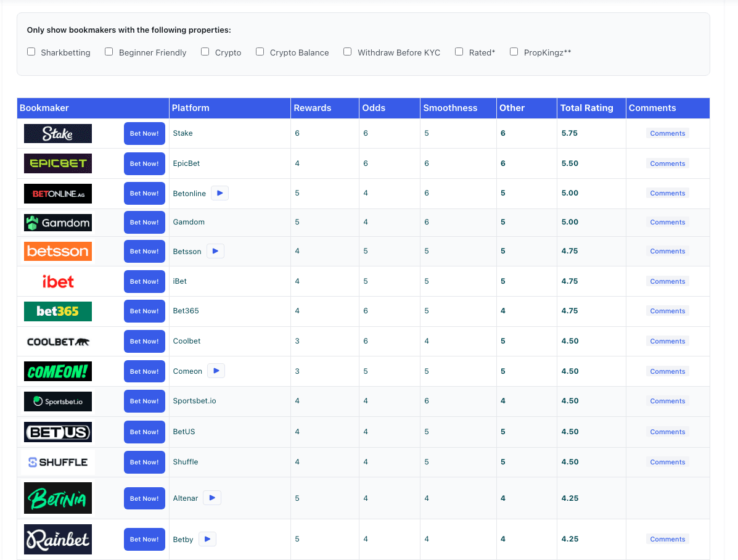Screen dimensions: 738x560
Task: Click Bet Now! for Bet365
Action: click(144, 311)
